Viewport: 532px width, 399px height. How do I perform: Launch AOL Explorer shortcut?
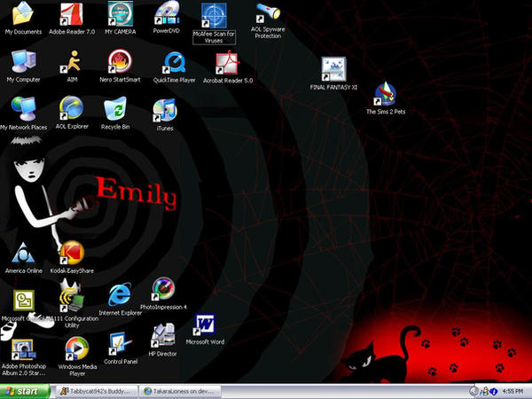pyautogui.click(x=71, y=108)
